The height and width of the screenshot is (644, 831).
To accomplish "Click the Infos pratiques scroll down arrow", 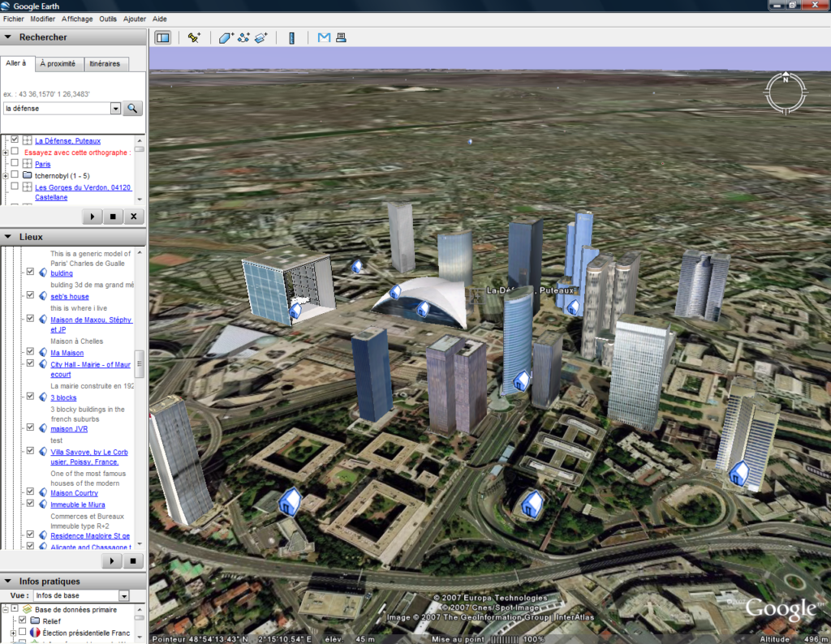I will click(x=140, y=638).
